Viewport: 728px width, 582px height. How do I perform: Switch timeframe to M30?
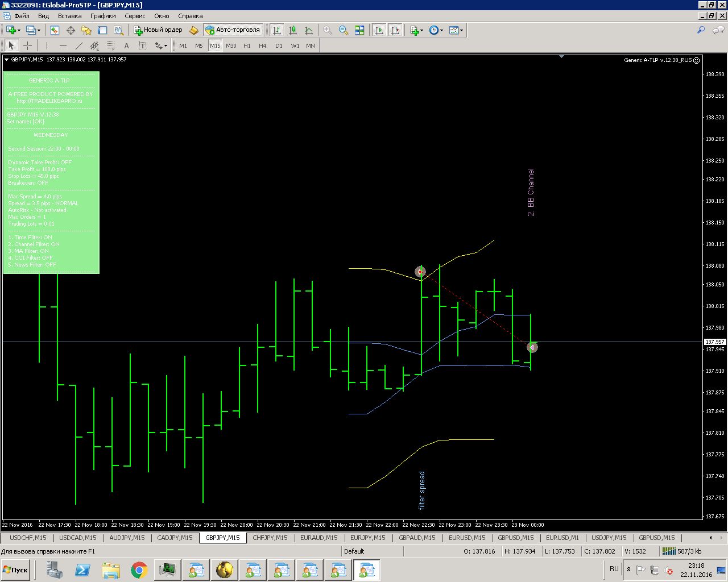(231, 45)
